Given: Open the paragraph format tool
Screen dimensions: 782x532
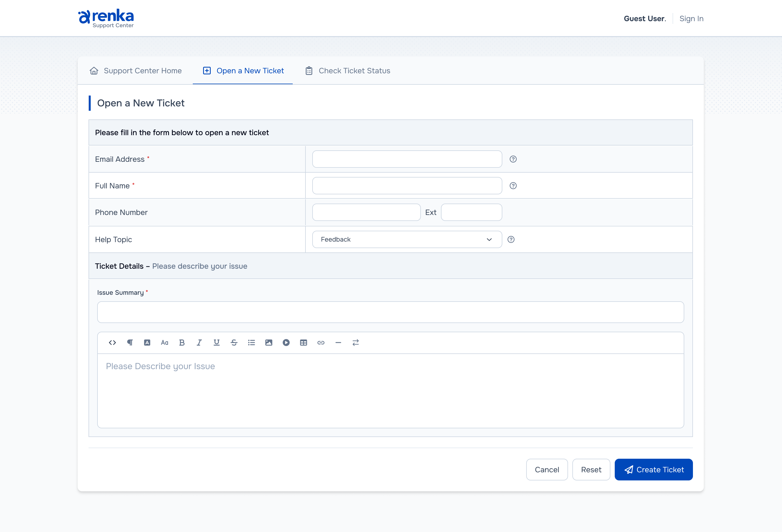Looking at the screenshot, I should [130, 343].
